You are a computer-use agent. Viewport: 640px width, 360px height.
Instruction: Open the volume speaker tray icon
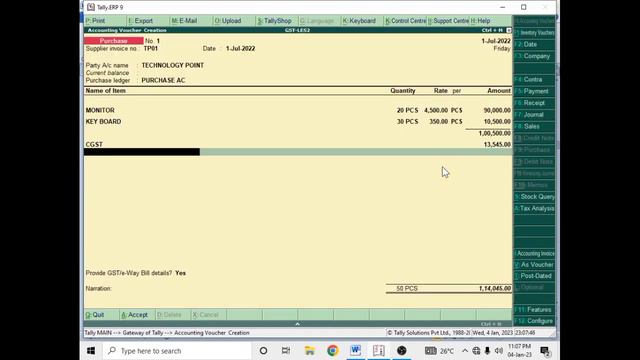pos(498,351)
